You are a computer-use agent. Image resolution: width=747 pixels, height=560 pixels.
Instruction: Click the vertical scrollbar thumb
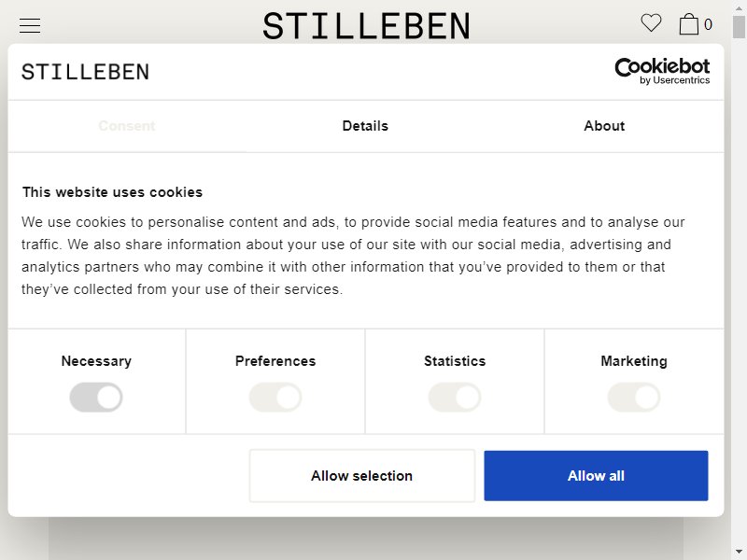[739, 26]
